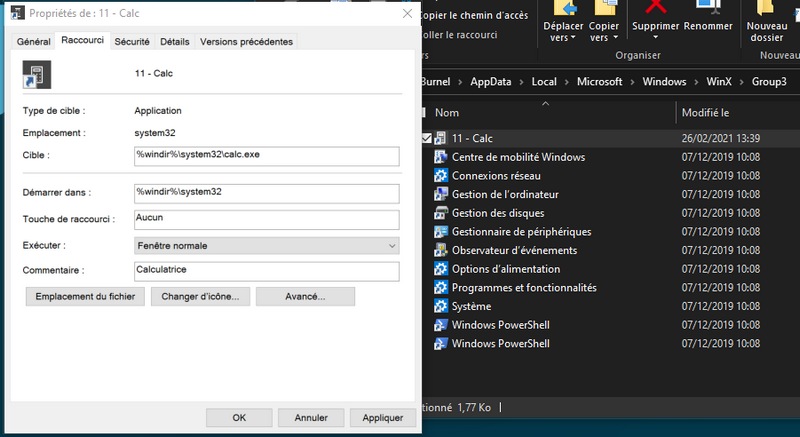Viewport: 800px width, 437px height.
Task: Click the Système gear icon
Action: tap(440, 306)
